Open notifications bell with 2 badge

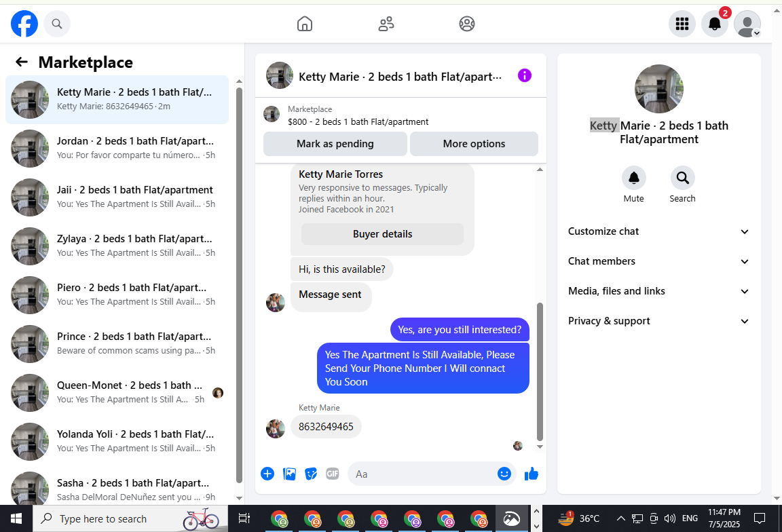click(x=715, y=24)
